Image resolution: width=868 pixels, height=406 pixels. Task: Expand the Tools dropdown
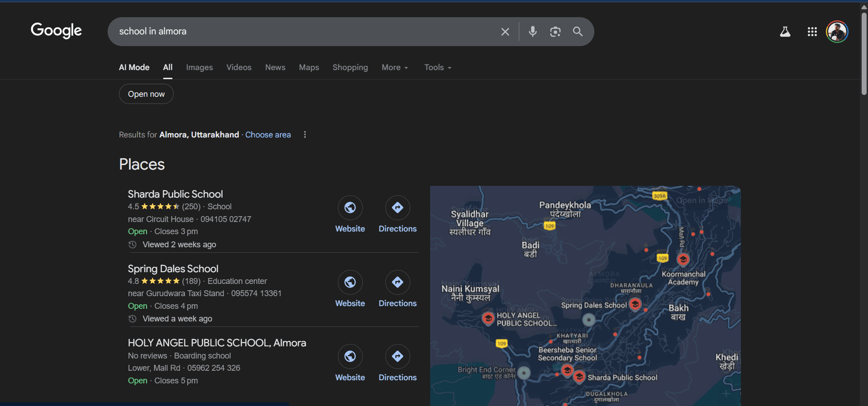coord(437,67)
